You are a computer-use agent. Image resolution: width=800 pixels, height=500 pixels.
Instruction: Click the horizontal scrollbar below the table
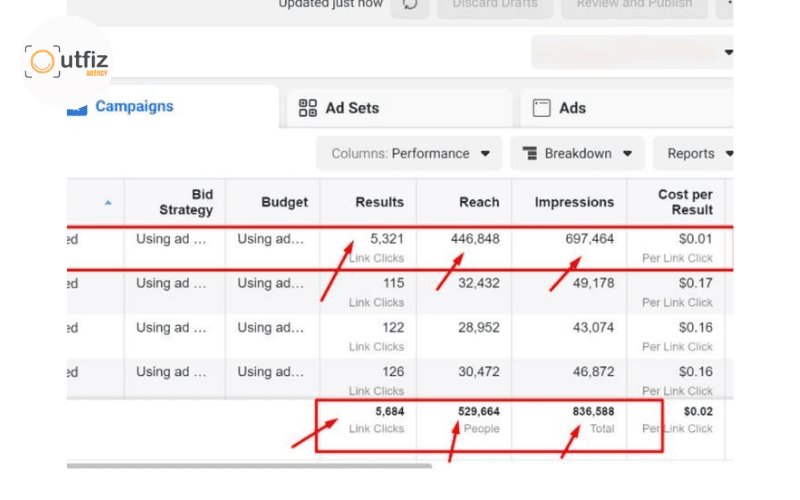249,465
